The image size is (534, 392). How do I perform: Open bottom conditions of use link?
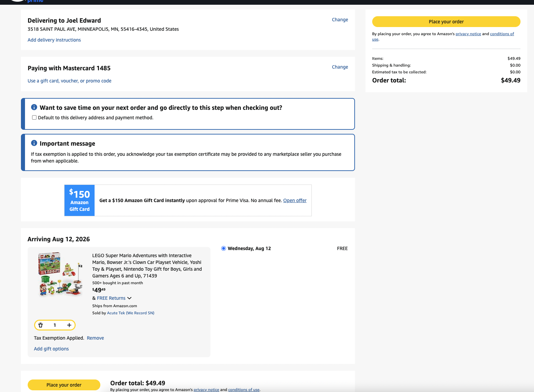coord(244,390)
